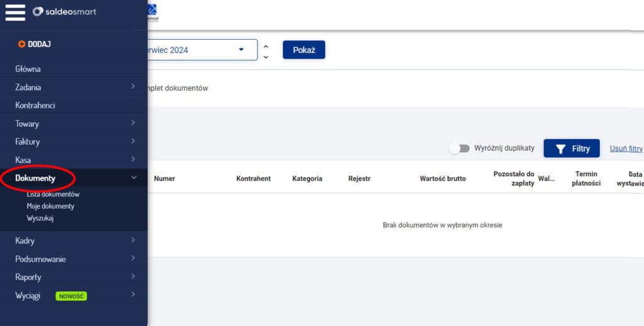Click the hamburger menu icon
644x326 pixels.
point(15,12)
